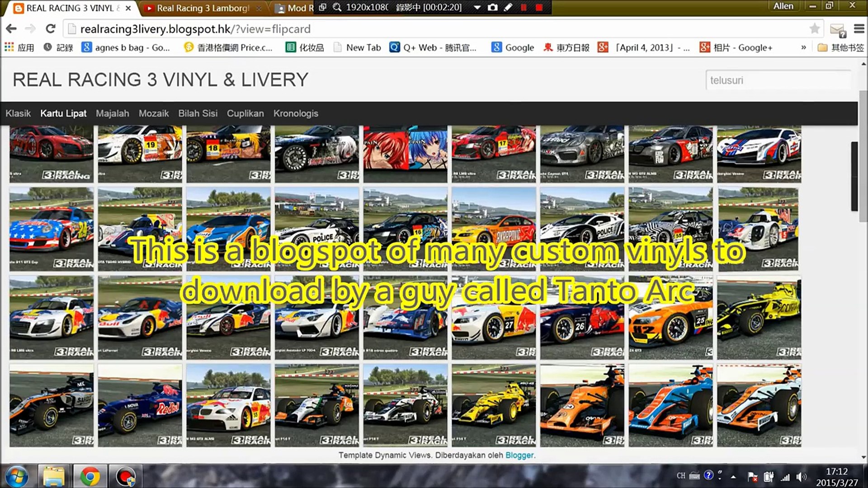This screenshot has width=868, height=488.
Task: Reload the current page
Action: click(x=51, y=29)
